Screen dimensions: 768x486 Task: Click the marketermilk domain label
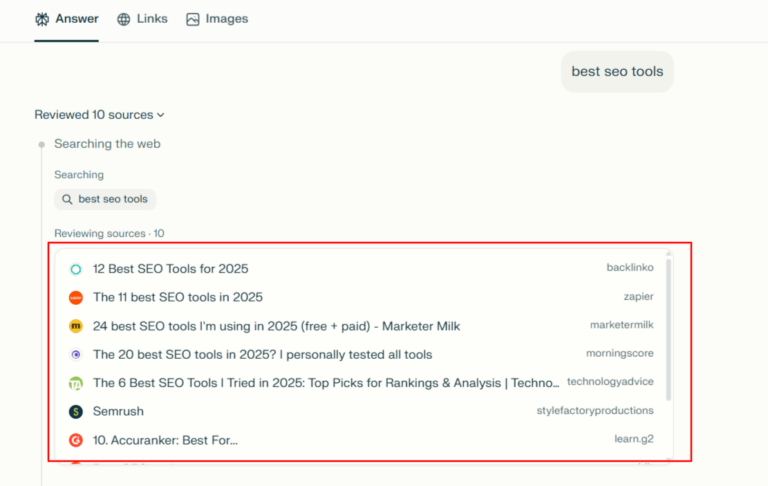click(622, 325)
